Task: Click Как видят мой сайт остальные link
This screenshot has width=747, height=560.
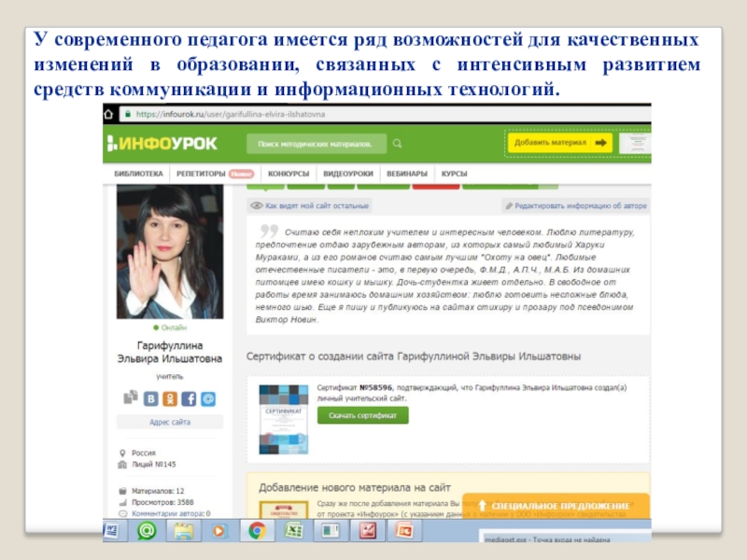Action: (x=317, y=205)
